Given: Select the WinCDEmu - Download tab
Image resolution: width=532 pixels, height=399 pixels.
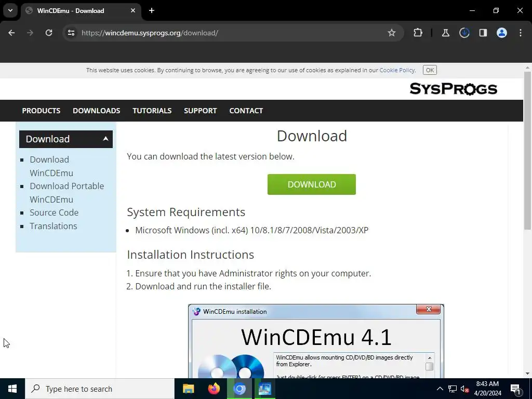Looking at the screenshot, I should pyautogui.click(x=81, y=10).
